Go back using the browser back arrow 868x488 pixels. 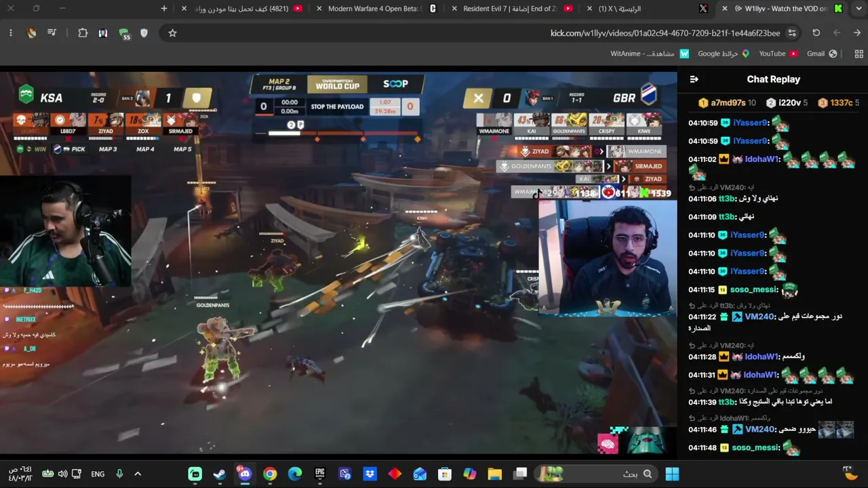(857, 33)
